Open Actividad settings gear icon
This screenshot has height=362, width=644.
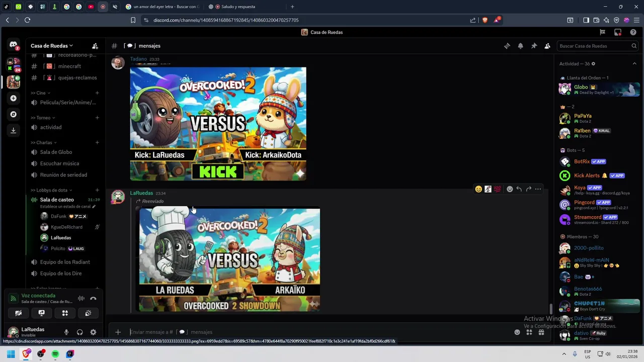coord(593,64)
